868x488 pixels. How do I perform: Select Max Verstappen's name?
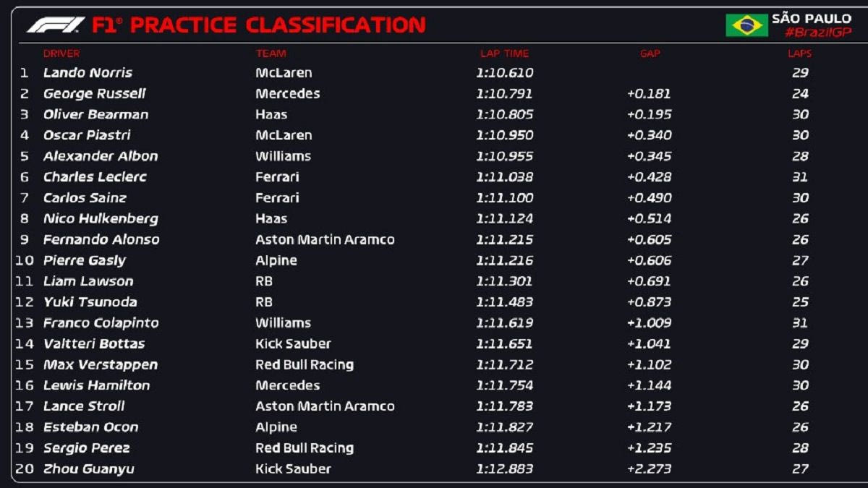pos(100,365)
